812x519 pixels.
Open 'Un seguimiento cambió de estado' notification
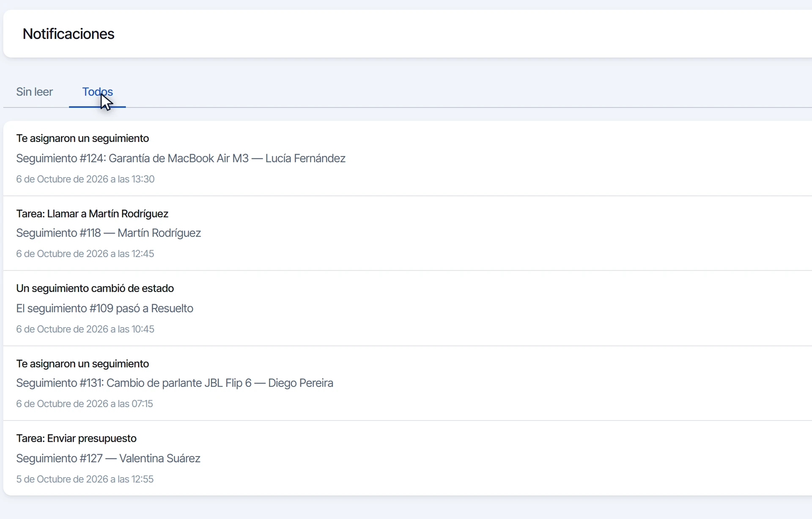[408, 309]
